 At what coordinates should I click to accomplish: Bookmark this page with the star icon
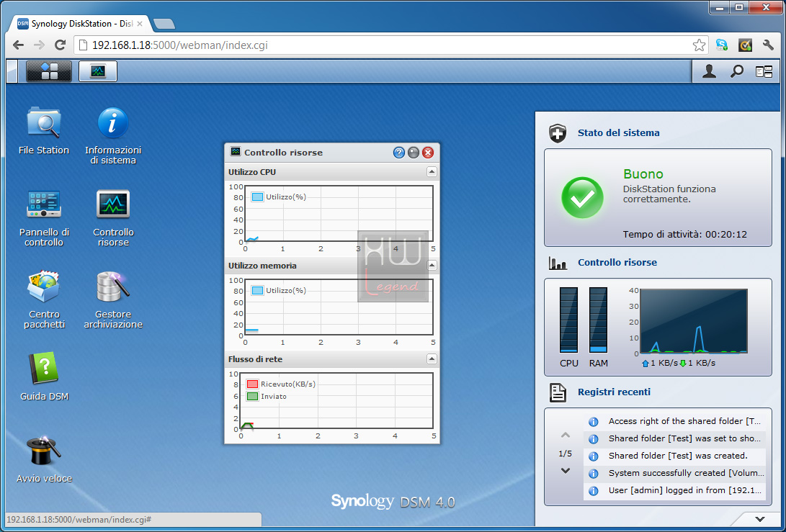(x=699, y=45)
